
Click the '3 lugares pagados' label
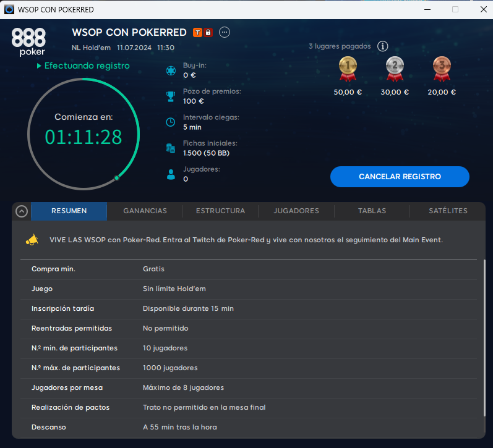point(340,46)
